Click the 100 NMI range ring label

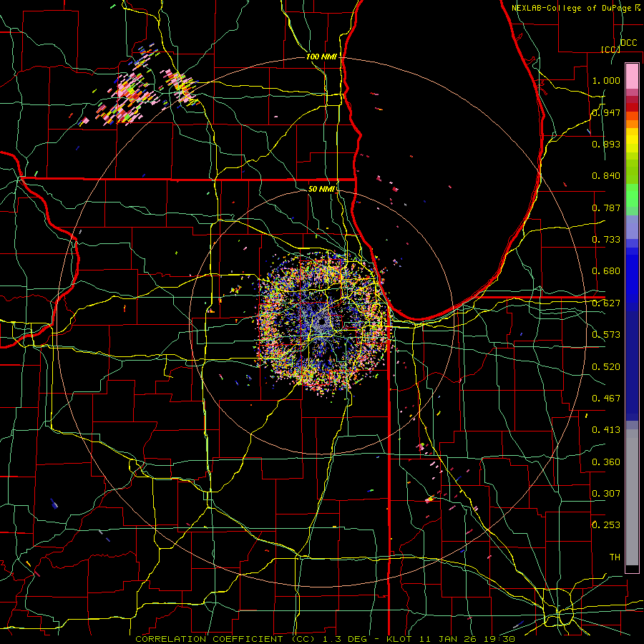coord(321,57)
